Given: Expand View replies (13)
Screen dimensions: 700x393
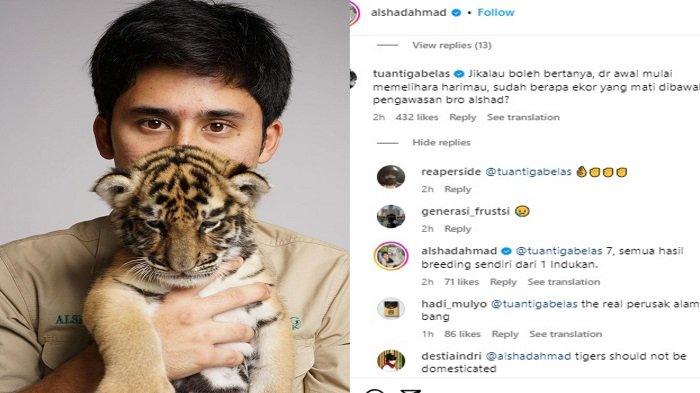Looking at the screenshot, I should coord(452,45).
